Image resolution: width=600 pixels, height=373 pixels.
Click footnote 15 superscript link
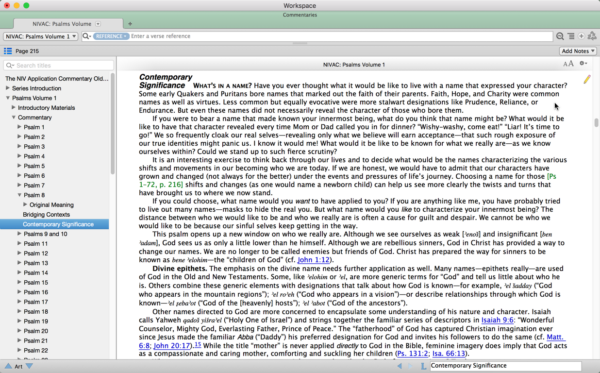point(197,344)
